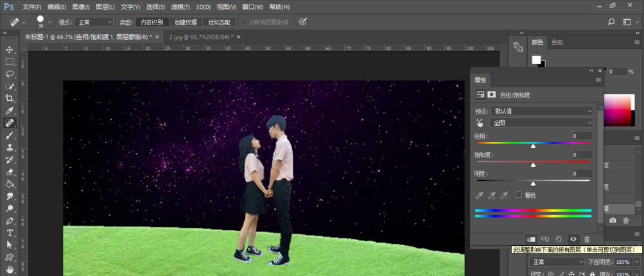644x276 pixels.
Task: Select the Move tool
Action: coord(10,50)
